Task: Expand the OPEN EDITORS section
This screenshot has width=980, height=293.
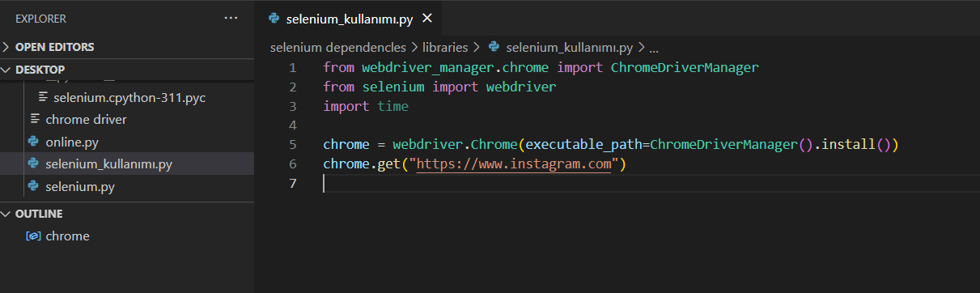Action: click(x=127, y=47)
